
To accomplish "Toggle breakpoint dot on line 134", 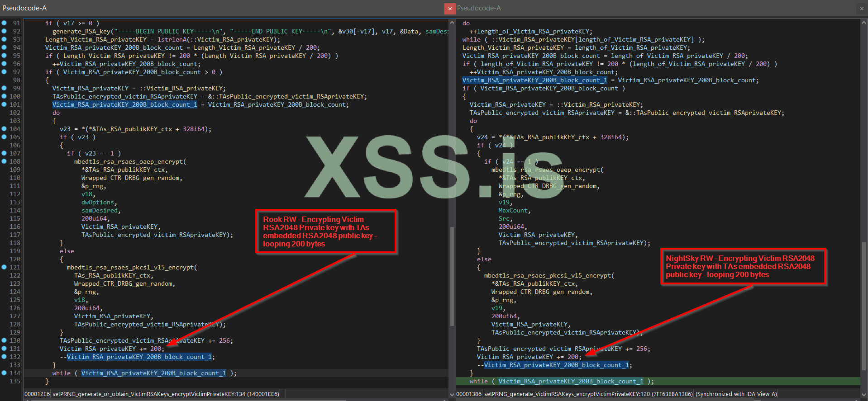I will pyautogui.click(x=4, y=373).
